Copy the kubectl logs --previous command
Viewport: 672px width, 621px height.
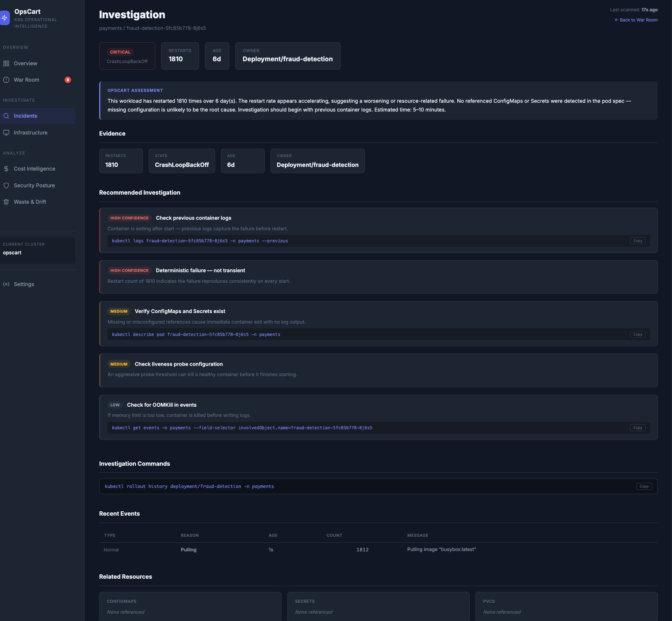[x=638, y=241]
